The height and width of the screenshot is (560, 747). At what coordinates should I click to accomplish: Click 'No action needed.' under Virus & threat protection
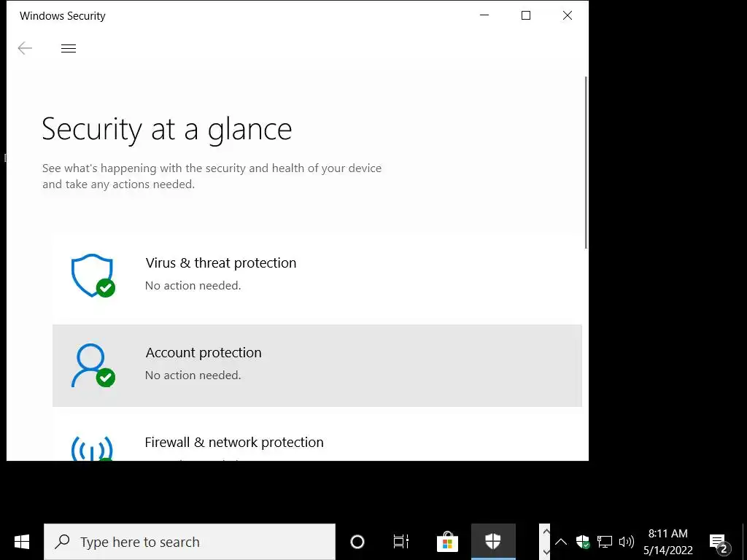[193, 285]
